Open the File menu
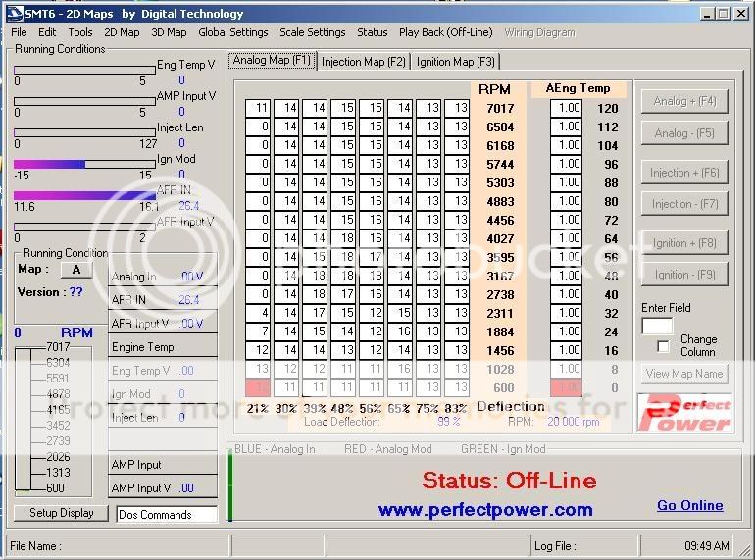The width and height of the screenshot is (755, 560). [19, 32]
